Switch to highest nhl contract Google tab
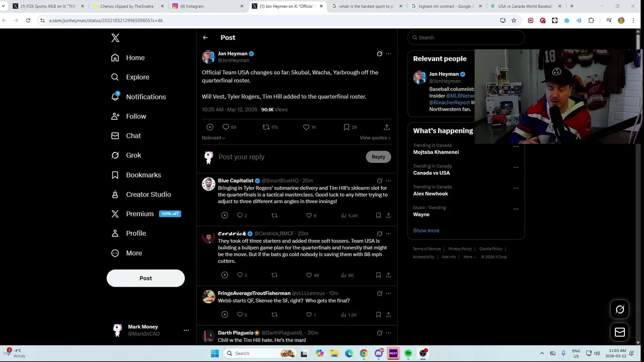Image resolution: width=644 pixels, height=362 pixels. [x=445, y=6]
